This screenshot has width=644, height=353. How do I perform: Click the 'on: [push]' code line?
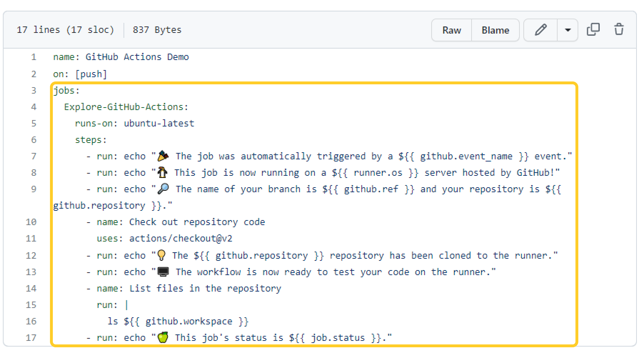pos(80,74)
